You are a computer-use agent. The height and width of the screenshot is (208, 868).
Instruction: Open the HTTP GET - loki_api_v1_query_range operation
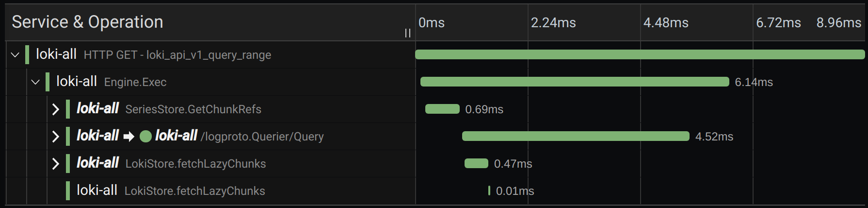pos(177,55)
